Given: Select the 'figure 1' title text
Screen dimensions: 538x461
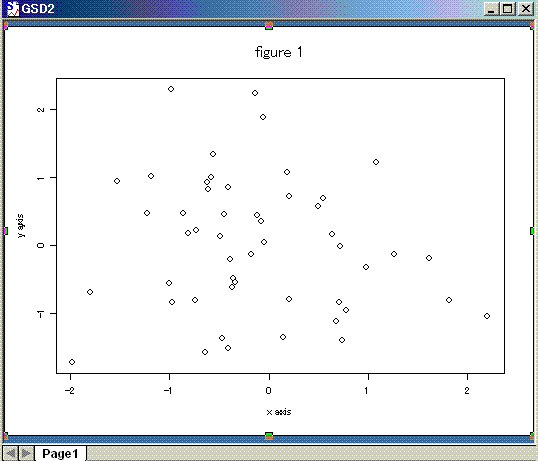Looking at the screenshot, I should [x=279, y=52].
